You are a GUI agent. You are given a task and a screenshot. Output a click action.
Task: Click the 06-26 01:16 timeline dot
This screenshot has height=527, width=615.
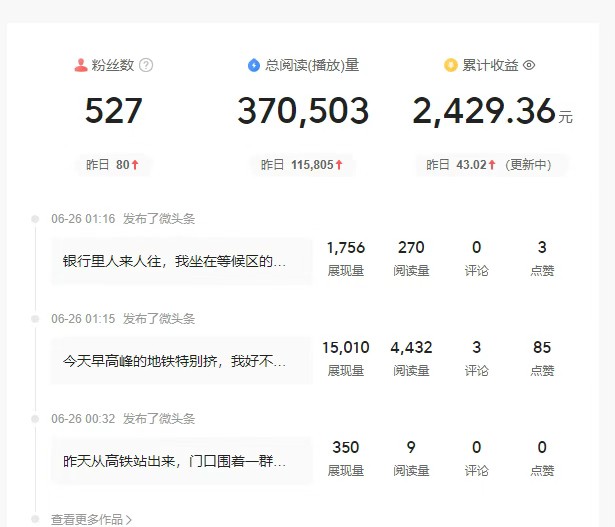(35, 218)
